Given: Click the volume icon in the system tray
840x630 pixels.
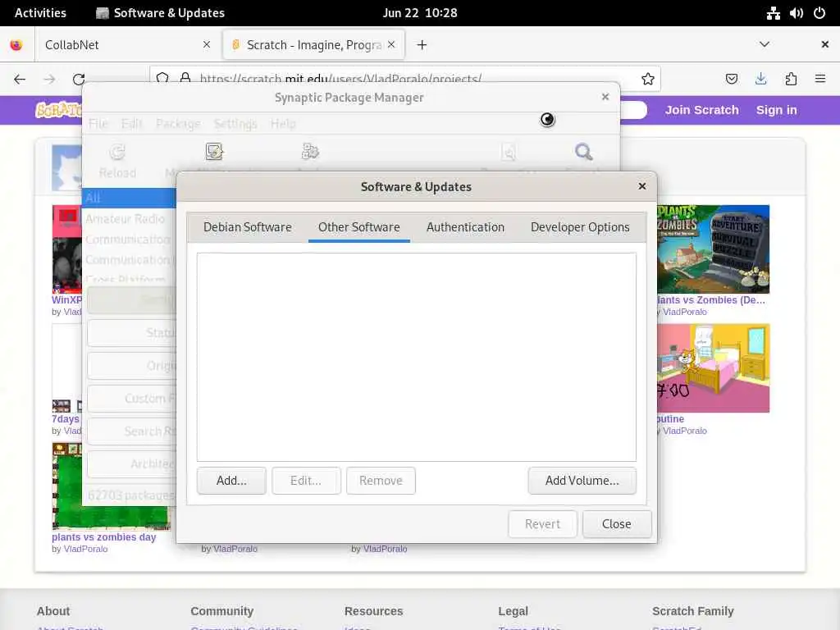Looking at the screenshot, I should (x=796, y=13).
